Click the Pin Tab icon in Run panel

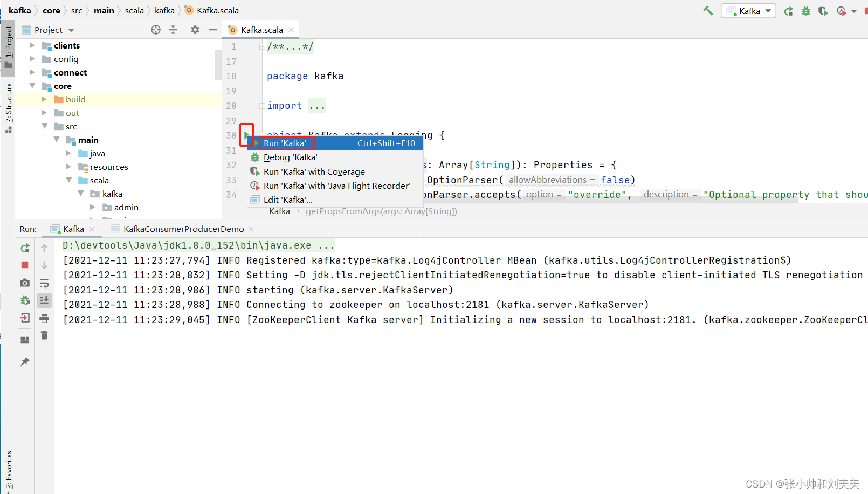(25, 362)
